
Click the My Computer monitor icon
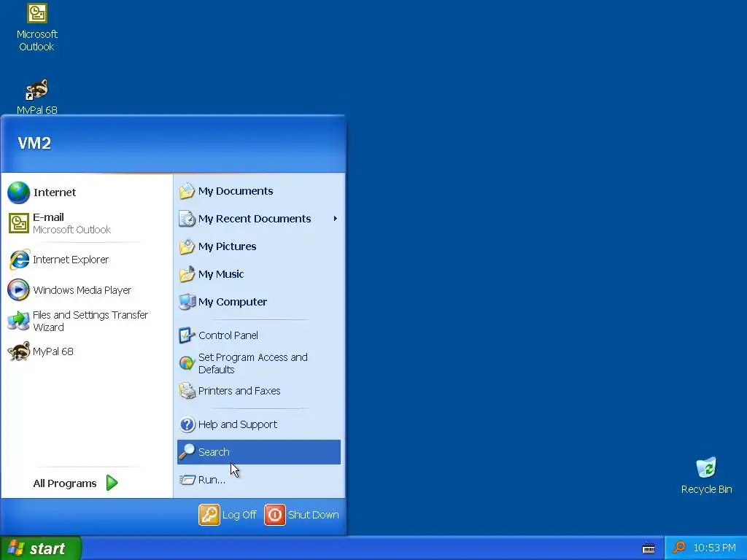[x=187, y=302]
